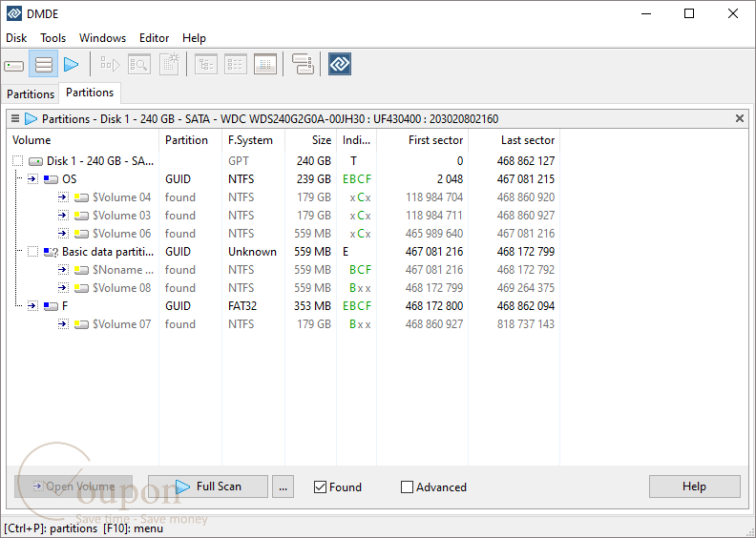Click the Partitions toolbar icon
Screen dimensions: 756x538
click(x=43, y=64)
